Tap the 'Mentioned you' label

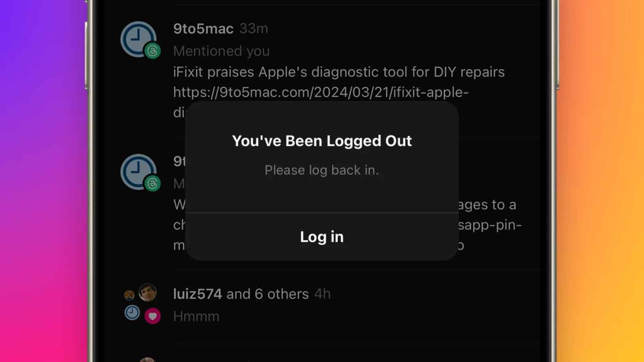[221, 51]
